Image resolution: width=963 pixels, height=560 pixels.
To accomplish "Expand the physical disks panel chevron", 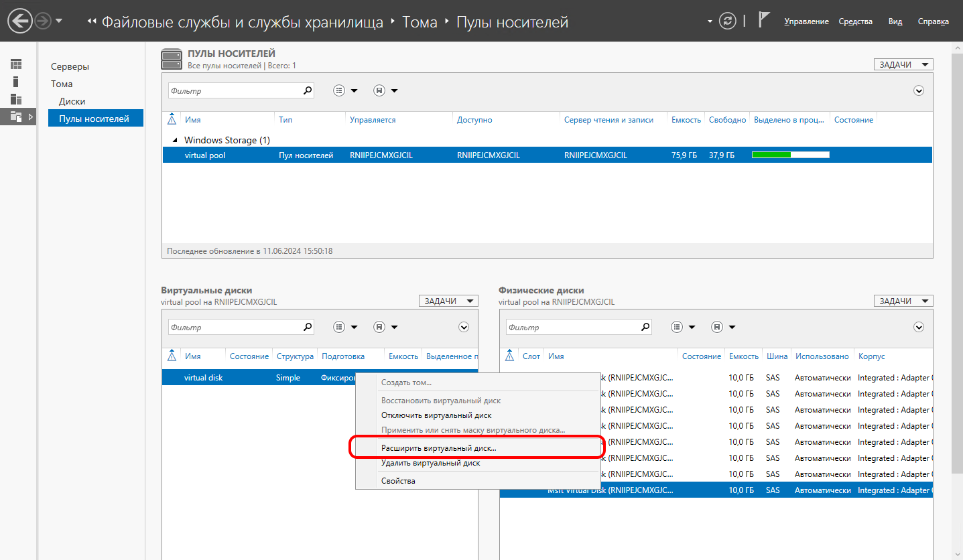I will point(919,327).
